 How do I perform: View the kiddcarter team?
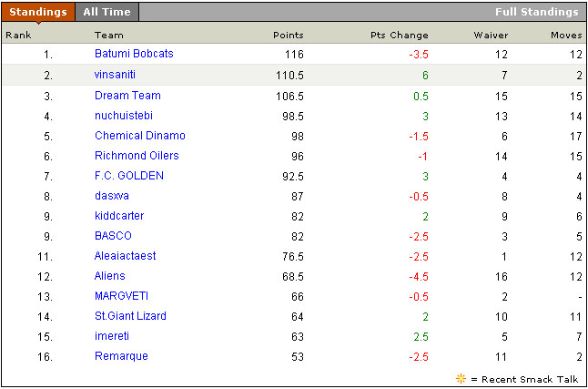119,216
